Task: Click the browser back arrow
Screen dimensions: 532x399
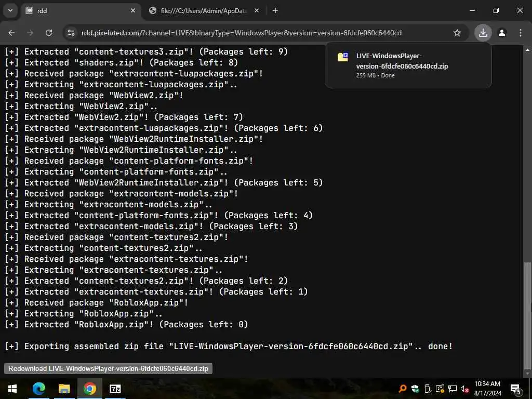Action: [11, 33]
